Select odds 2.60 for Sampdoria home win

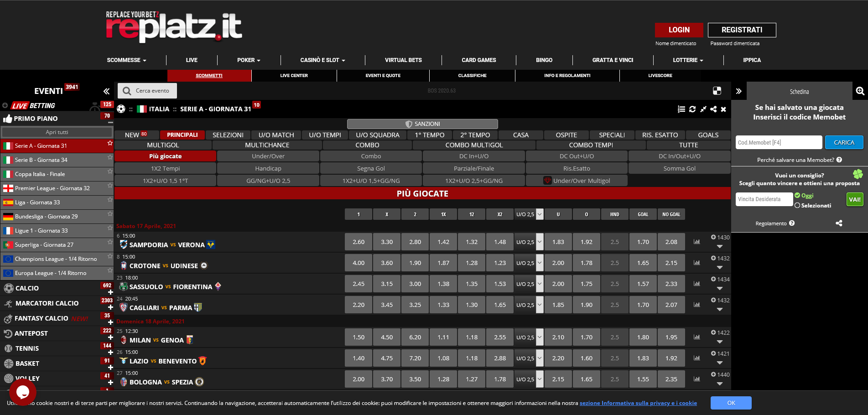point(359,242)
